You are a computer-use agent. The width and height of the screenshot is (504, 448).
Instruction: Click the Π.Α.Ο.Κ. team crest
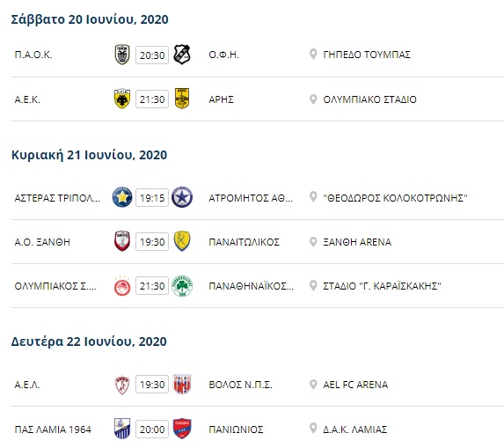(x=122, y=55)
